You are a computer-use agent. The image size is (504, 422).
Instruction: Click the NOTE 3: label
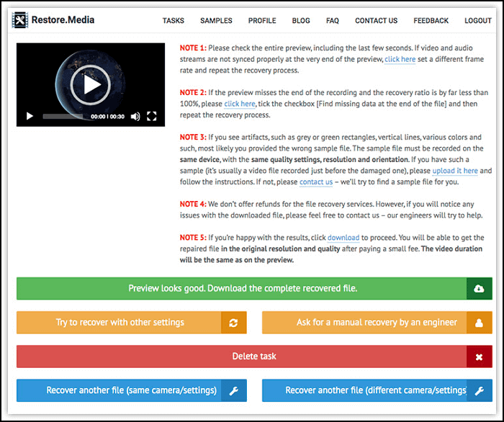(x=193, y=138)
